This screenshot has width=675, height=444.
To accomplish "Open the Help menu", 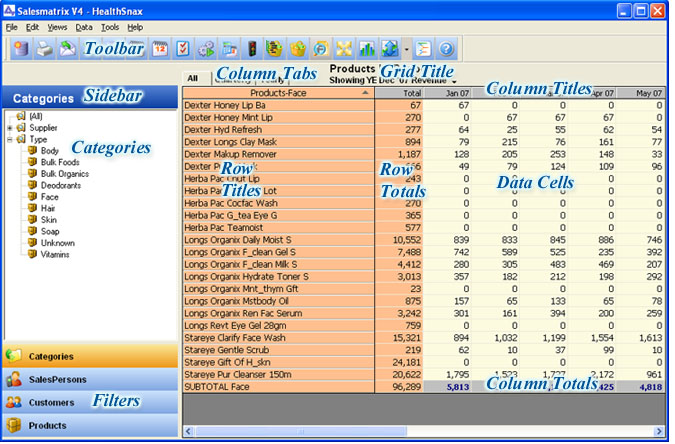I will tap(135, 28).
